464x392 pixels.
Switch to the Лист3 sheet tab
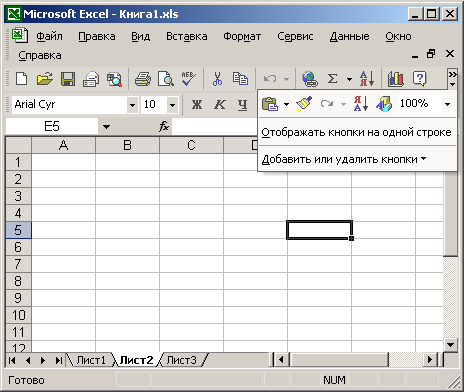(181, 360)
